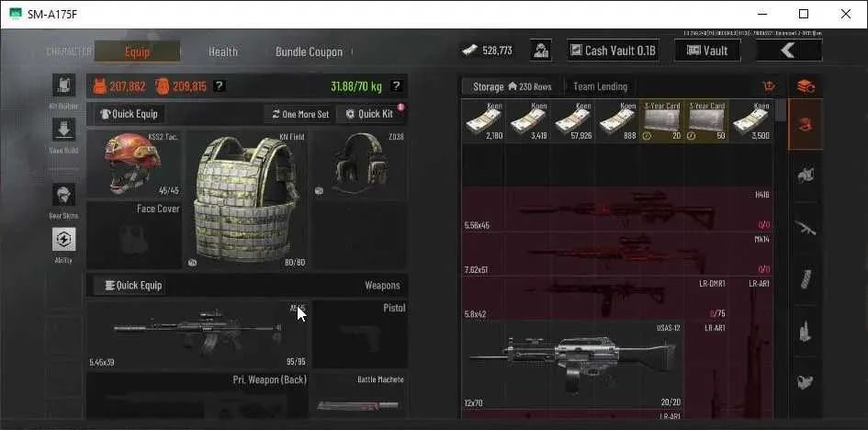Select the LR-DMR1 rifle in storage
Viewport: 868px width, 430px height.
click(595, 299)
